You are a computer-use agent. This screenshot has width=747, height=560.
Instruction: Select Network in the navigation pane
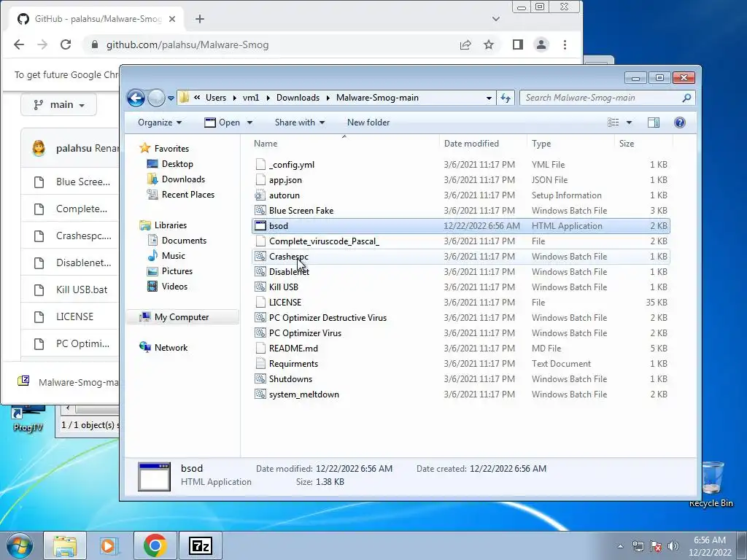coord(171,348)
